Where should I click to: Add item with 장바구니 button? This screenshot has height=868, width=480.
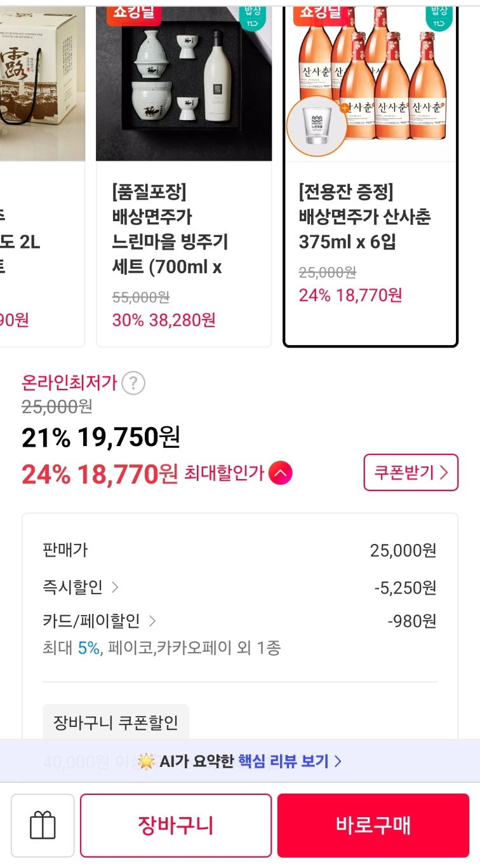[176, 825]
